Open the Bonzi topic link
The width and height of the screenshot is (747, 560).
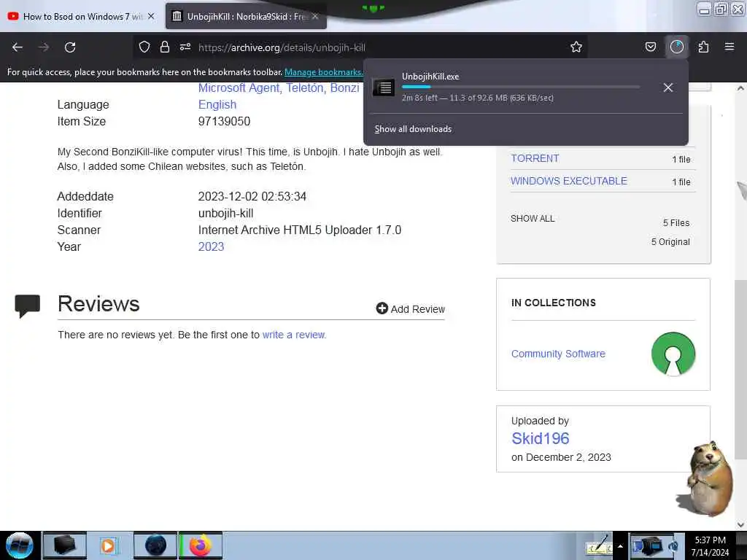coord(344,88)
